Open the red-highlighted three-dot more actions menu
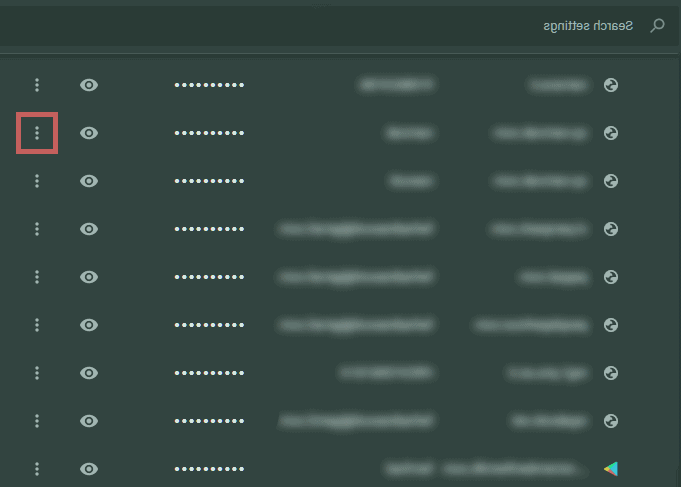Screen dimensions: 681x487 click(37, 133)
